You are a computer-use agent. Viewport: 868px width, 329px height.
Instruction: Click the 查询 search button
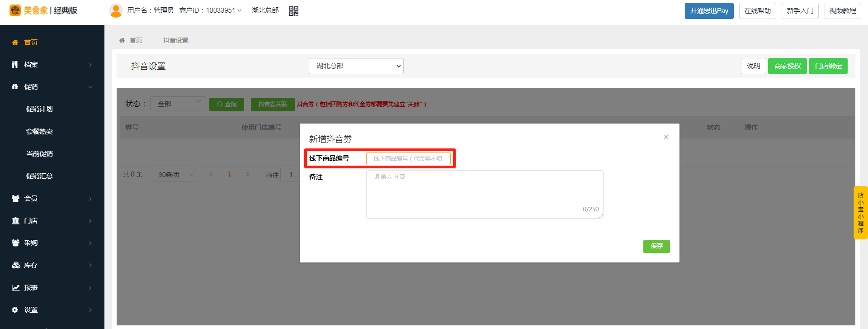tap(226, 104)
